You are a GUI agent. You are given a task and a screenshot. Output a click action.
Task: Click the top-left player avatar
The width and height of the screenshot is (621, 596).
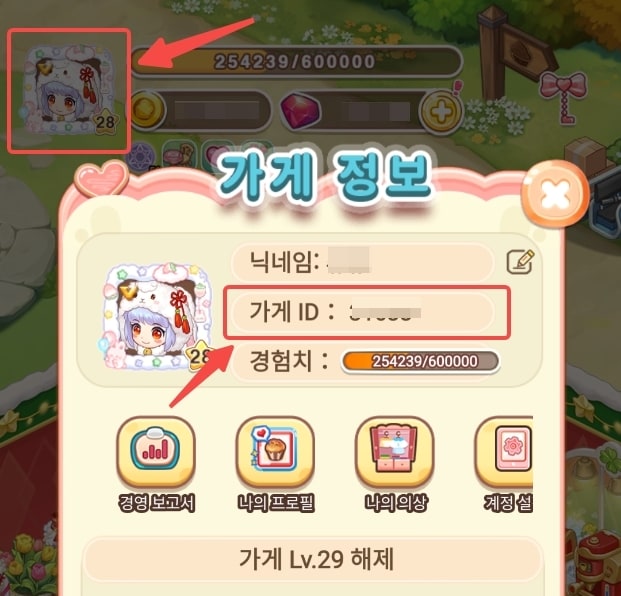coord(70,90)
